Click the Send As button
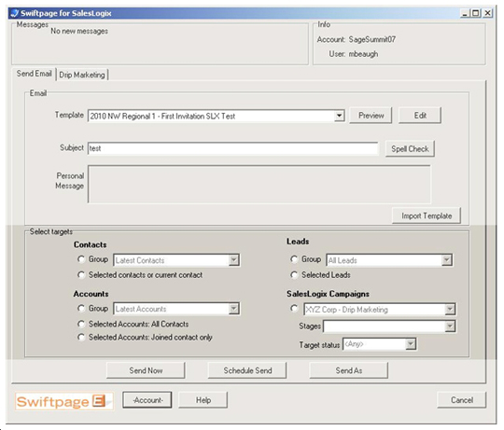Image resolution: width=504 pixels, height=430 pixels. point(349,370)
